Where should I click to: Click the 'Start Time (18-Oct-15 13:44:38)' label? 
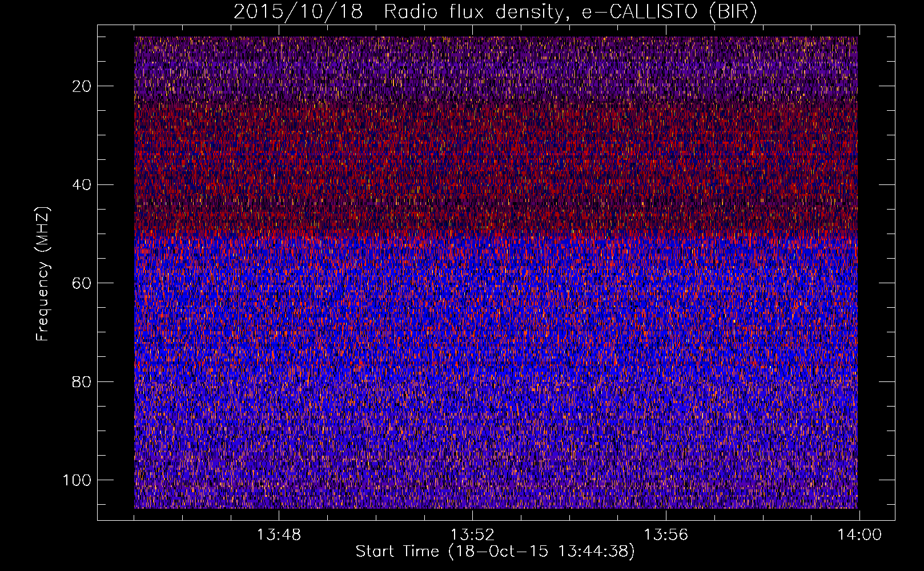[495, 552]
